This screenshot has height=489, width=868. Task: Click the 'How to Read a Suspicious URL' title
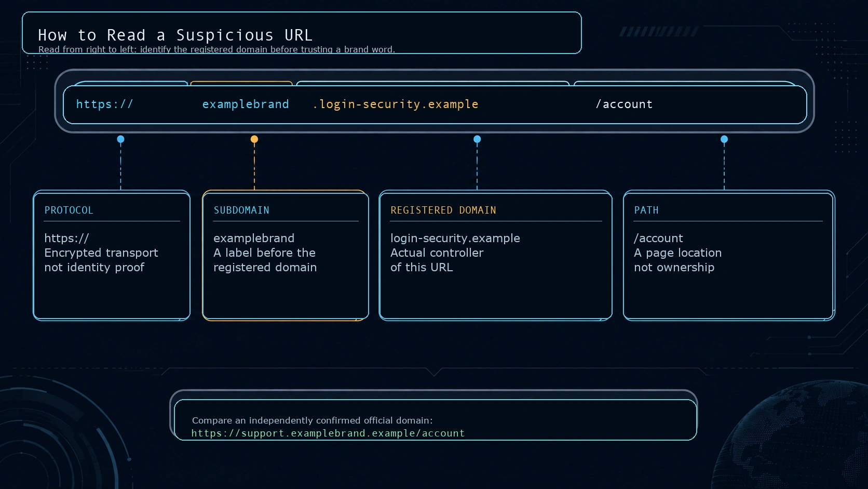coord(175,35)
